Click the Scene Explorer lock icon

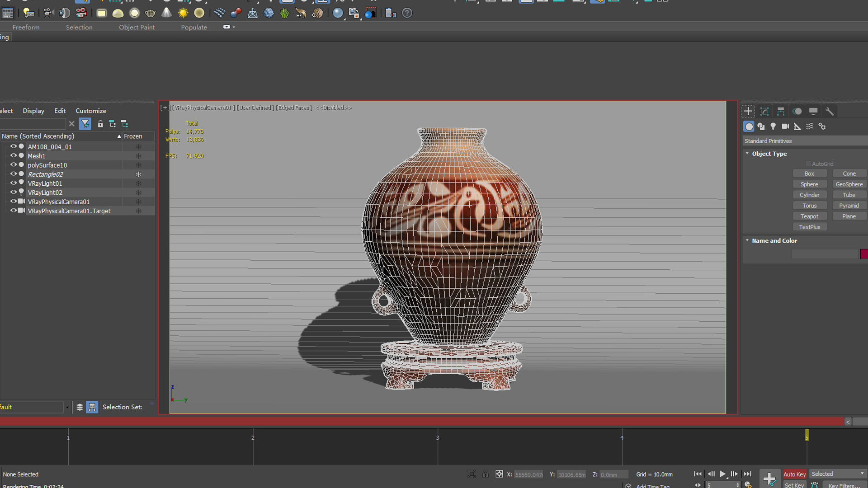coord(100,124)
